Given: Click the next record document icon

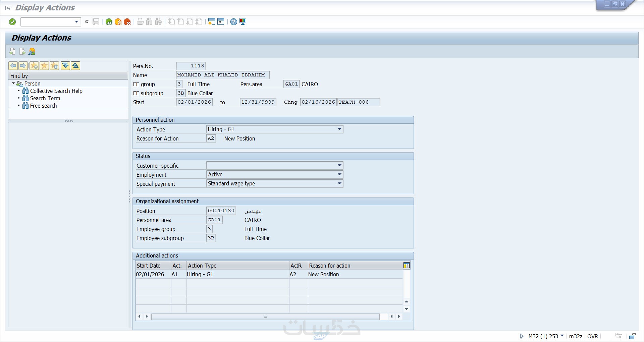Looking at the screenshot, I should pos(22,51).
